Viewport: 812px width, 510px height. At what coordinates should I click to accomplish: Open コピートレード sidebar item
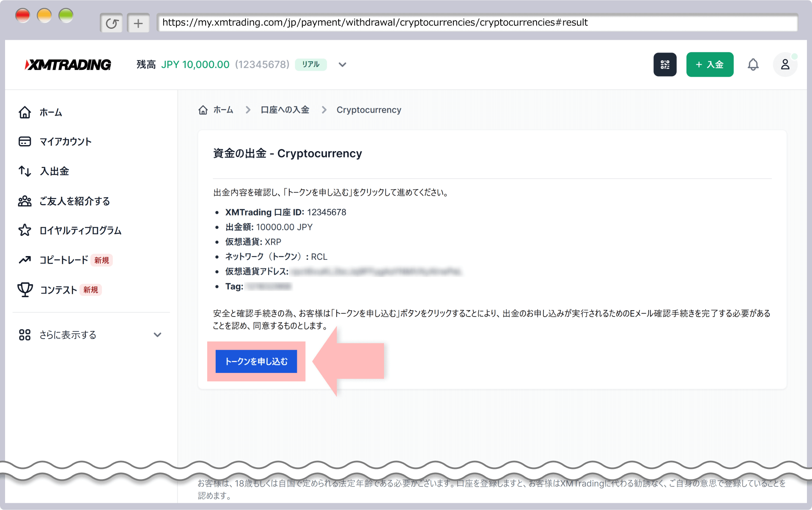pos(63,260)
